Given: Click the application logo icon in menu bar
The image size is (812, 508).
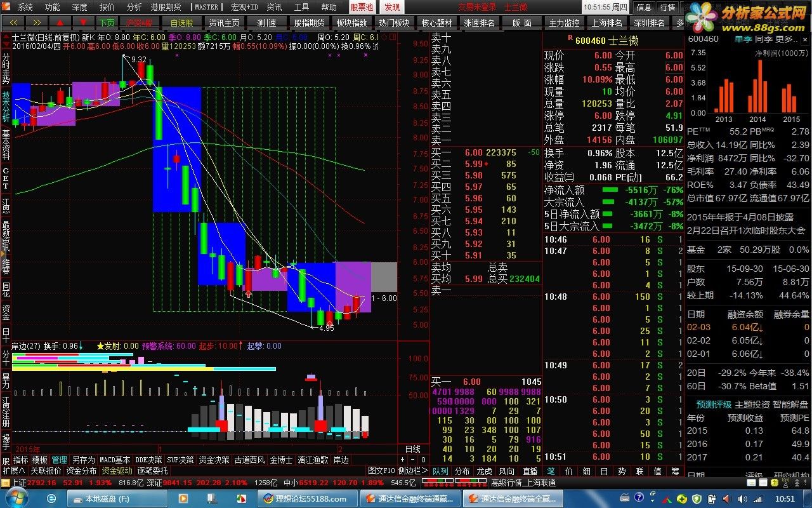Looking at the screenshot, I should pyautogui.click(x=7, y=7).
